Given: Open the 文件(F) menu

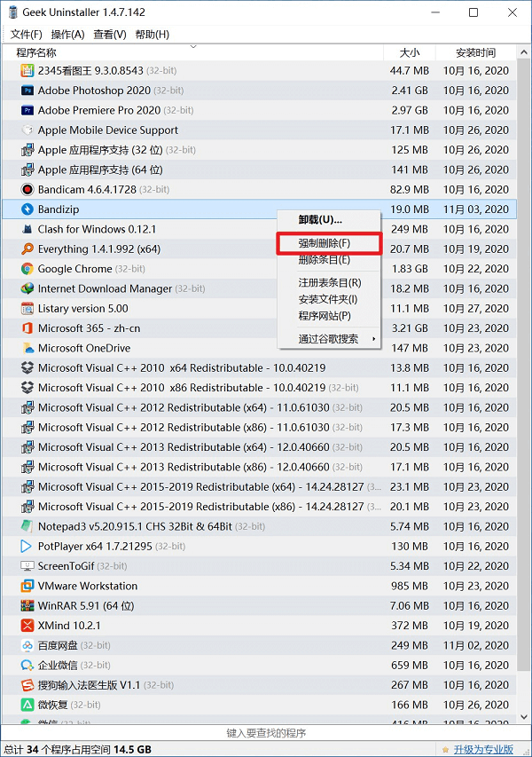Looking at the screenshot, I should click(27, 35).
